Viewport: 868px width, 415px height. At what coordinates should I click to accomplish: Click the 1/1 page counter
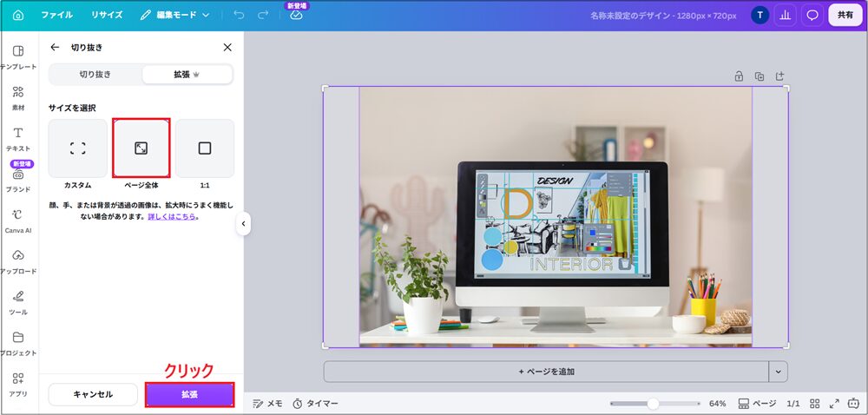coord(793,404)
